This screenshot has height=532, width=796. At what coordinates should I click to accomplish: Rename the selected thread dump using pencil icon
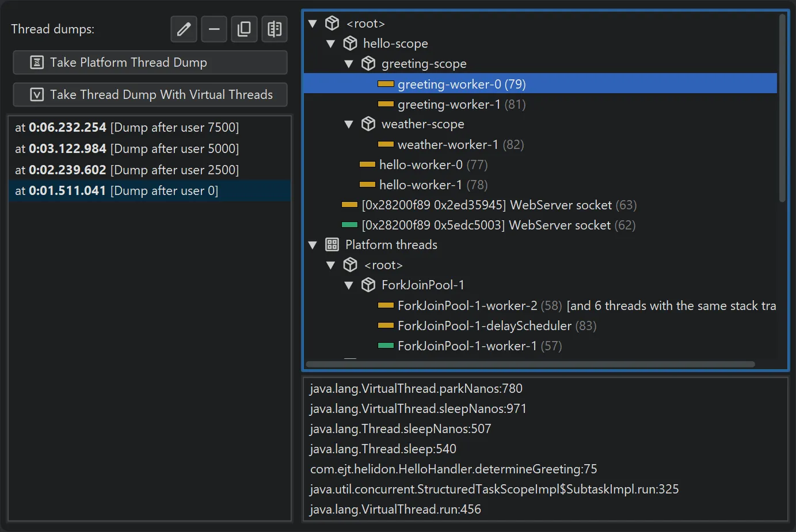click(184, 29)
